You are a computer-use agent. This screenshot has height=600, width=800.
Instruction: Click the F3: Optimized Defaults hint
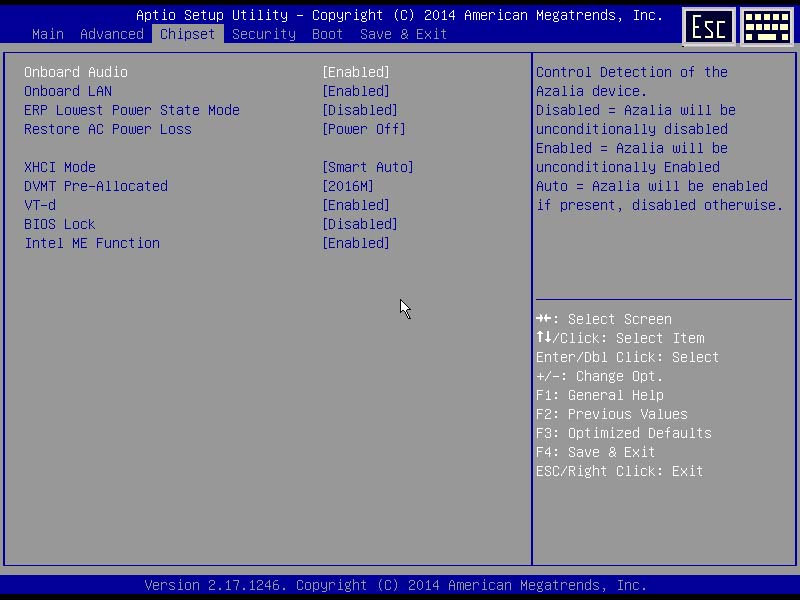coord(623,433)
